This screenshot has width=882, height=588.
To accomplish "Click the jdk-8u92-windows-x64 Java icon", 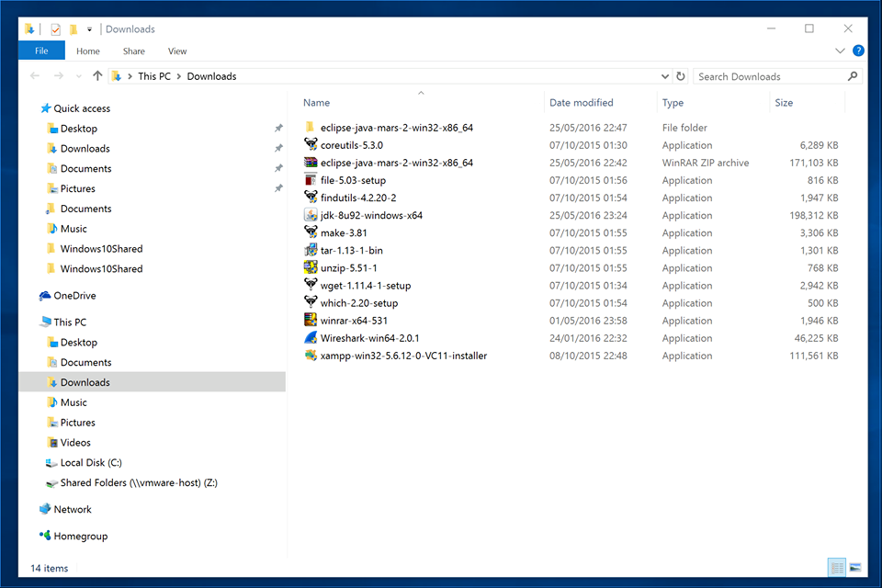I will point(311,215).
